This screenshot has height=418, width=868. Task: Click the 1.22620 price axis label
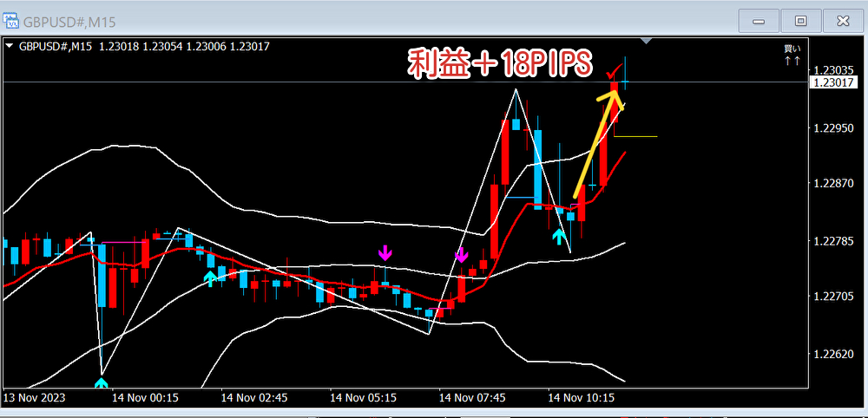(835, 354)
